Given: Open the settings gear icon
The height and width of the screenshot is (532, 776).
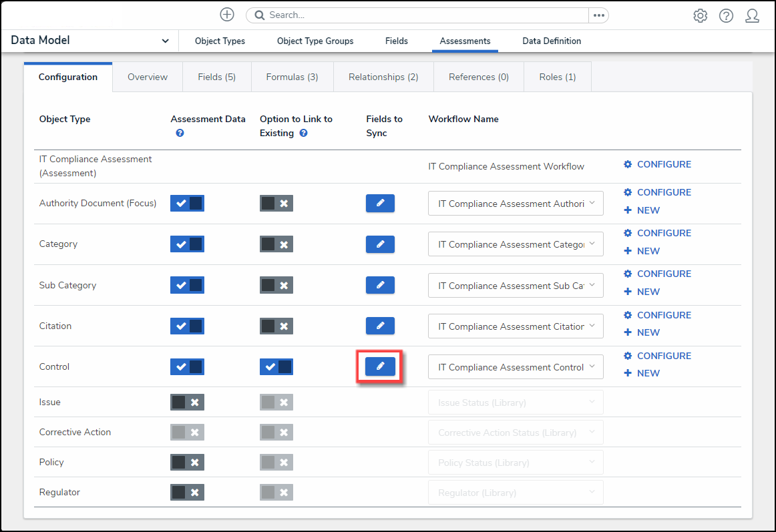Looking at the screenshot, I should pyautogui.click(x=700, y=16).
